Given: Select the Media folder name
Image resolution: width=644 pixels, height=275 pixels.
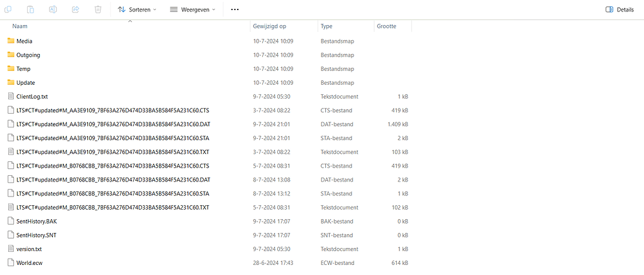Looking at the screenshot, I should coord(25,41).
